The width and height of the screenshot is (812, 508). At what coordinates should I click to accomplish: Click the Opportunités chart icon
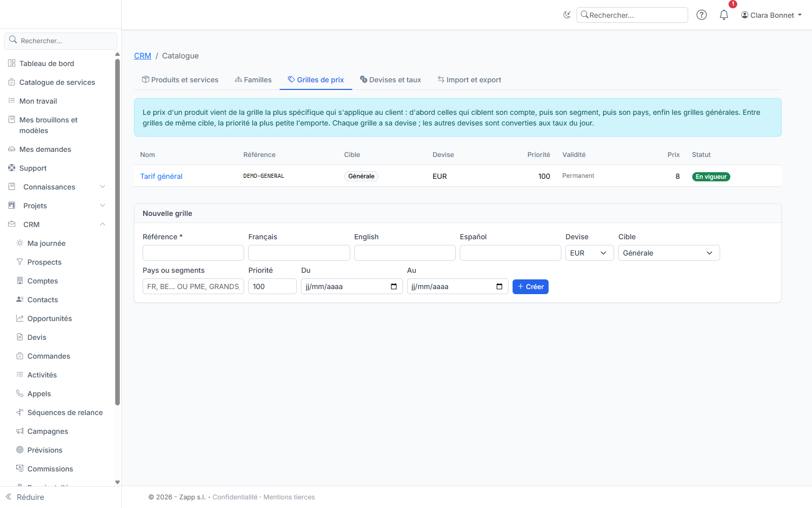click(20, 319)
